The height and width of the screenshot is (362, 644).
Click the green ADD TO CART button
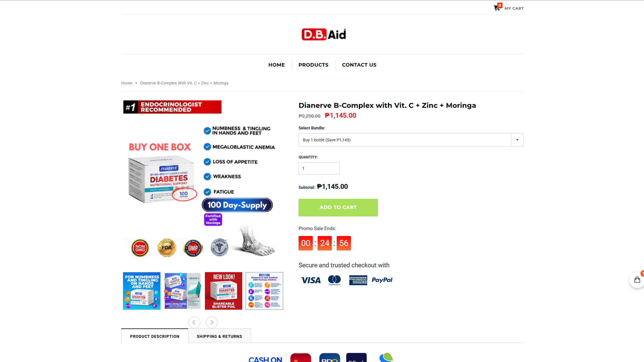tap(338, 208)
